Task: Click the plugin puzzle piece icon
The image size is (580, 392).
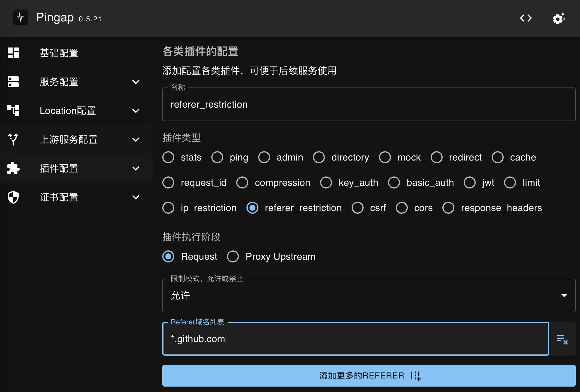Action: (x=13, y=168)
